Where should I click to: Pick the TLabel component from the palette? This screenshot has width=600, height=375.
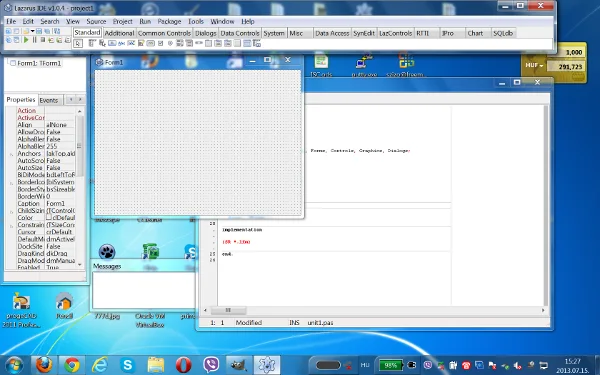click(x=121, y=43)
